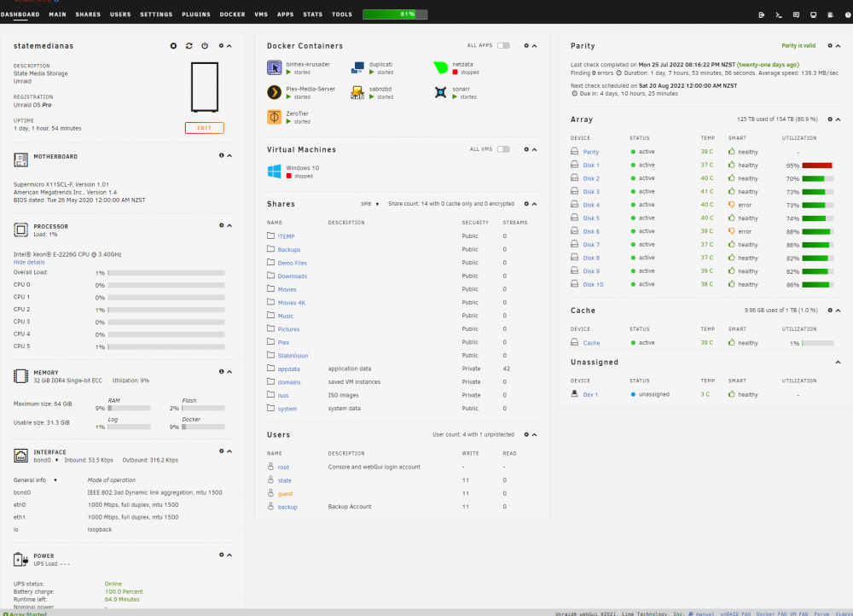Viewport: 853px width, 616px height.
Task: Click the unRAID FAQ footer link
Action: tap(735, 613)
